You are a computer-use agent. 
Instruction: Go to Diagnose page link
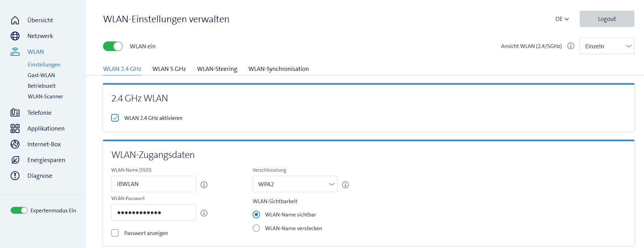pos(40,176)
